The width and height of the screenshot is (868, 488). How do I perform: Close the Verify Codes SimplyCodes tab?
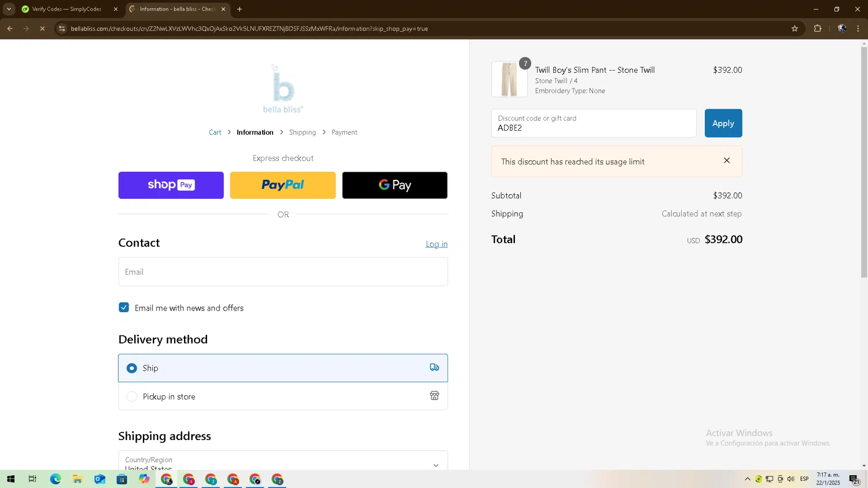point(116,9)
